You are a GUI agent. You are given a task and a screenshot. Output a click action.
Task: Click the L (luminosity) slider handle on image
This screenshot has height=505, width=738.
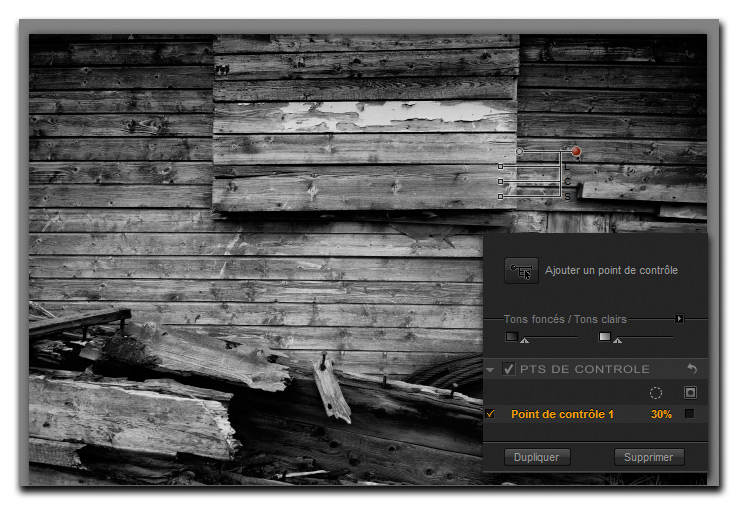tap(500, 167)
